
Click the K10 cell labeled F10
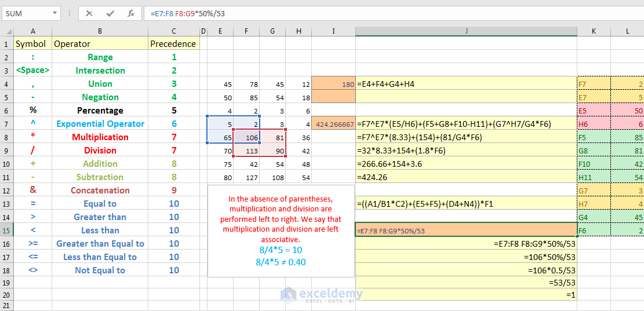coord(594,164)
